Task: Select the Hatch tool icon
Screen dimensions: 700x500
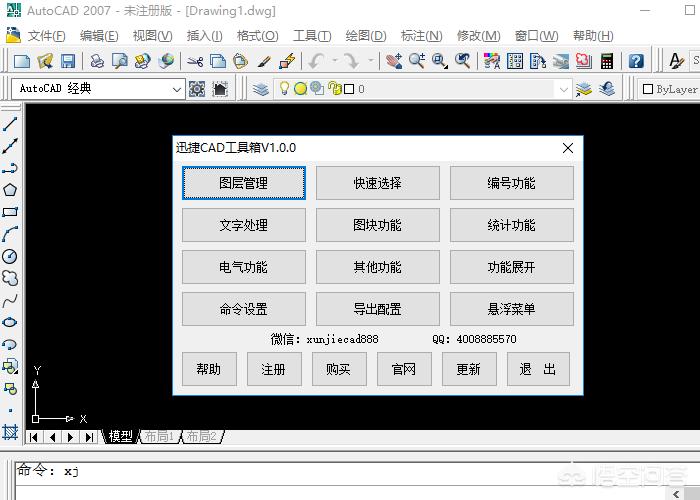Action: pos(10,432)
